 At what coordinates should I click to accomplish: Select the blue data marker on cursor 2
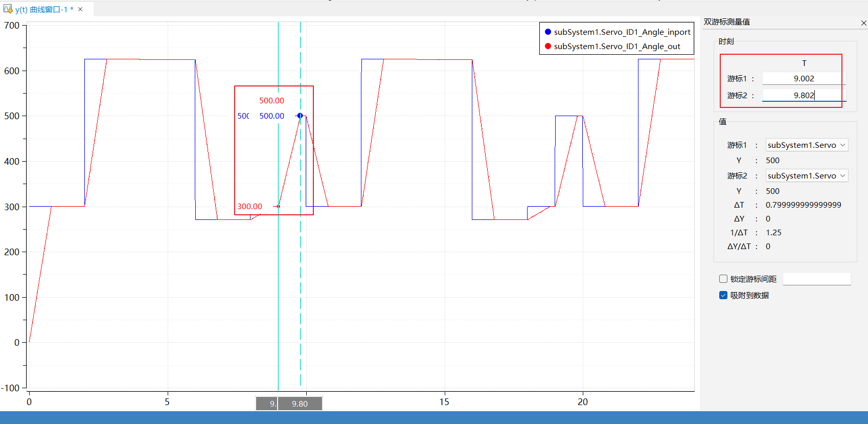point(300,116)
